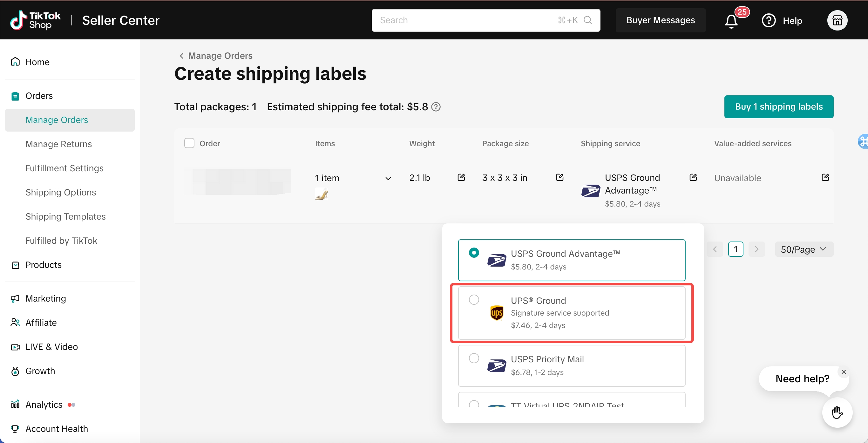
Task: Click Buy 1 shipping labels button
Action: pyautogui.click(x=778, y=107)
